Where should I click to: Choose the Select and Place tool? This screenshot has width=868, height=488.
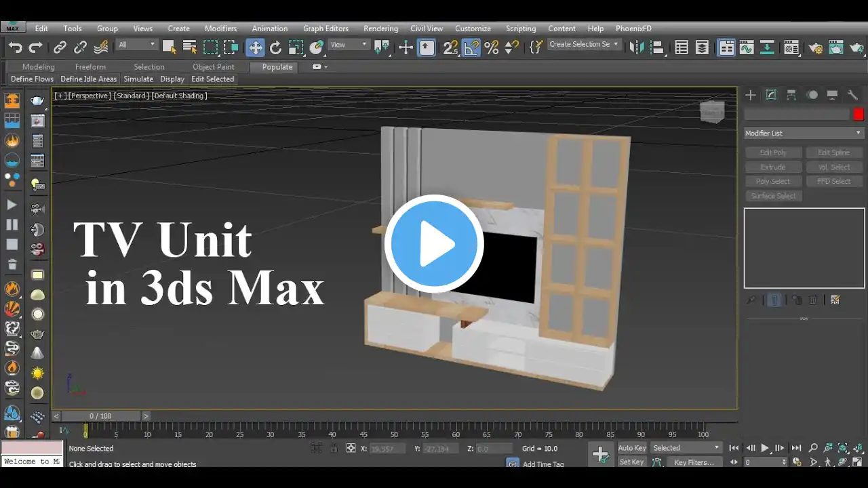(x=316, y=47)
